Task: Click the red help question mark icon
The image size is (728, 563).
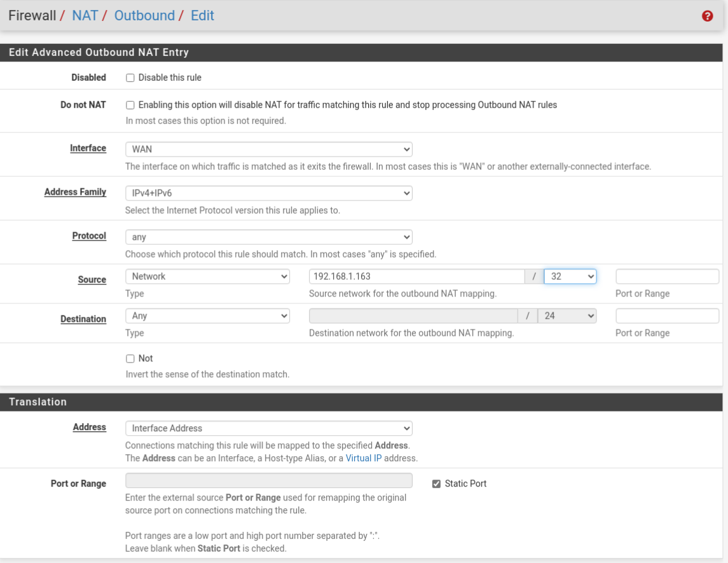Action: [707, 17]
